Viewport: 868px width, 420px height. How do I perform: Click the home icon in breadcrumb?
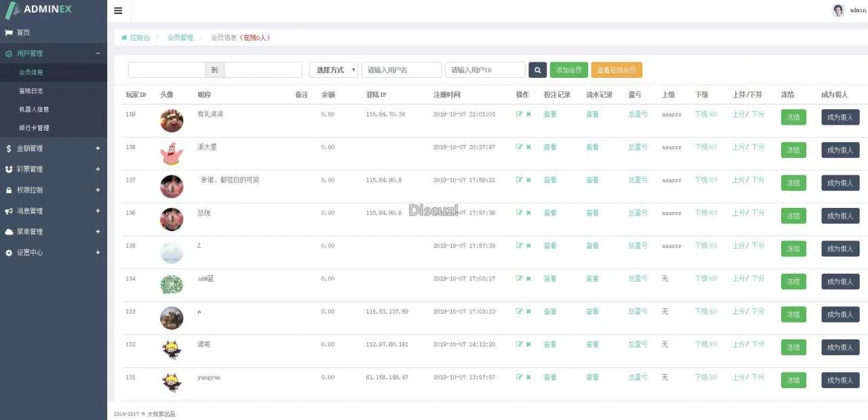pos(124,38)
